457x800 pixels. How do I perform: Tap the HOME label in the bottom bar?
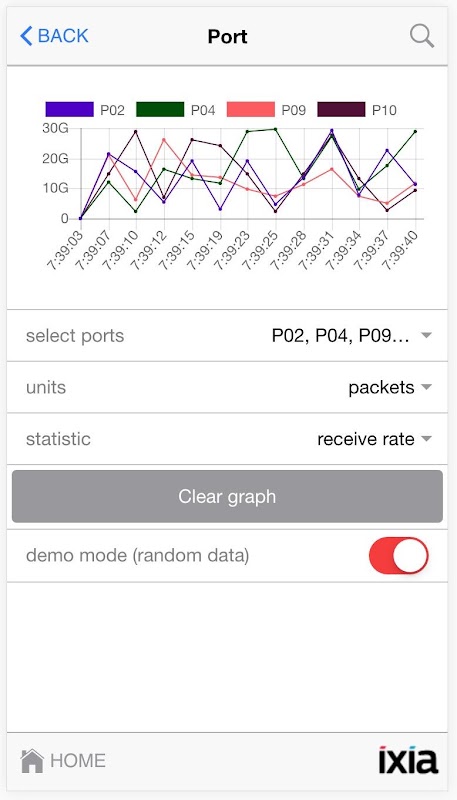[x=78, y=761]
